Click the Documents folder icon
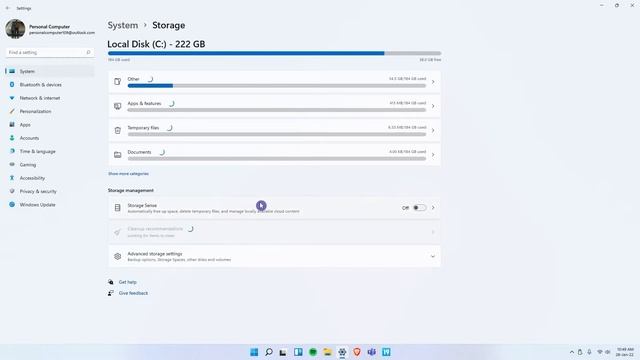 click(118, 155)
